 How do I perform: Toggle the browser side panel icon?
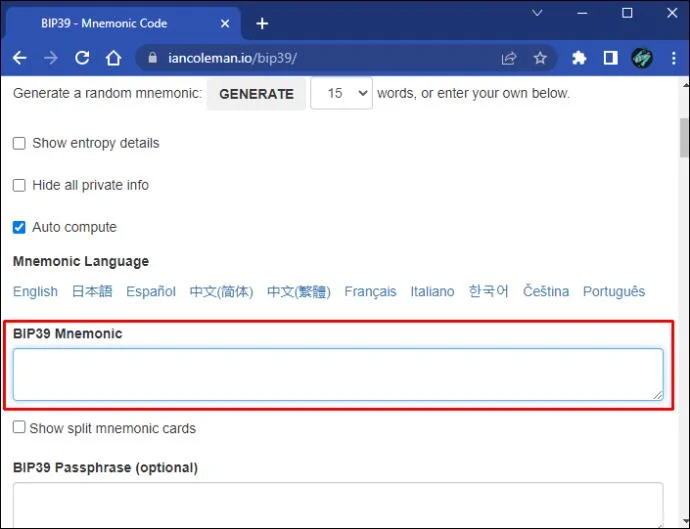tap(610, 58)
